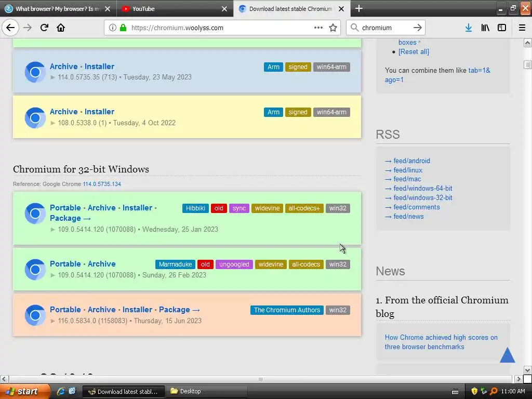Download Portable for the Marmaduke build

pos(65,263)
